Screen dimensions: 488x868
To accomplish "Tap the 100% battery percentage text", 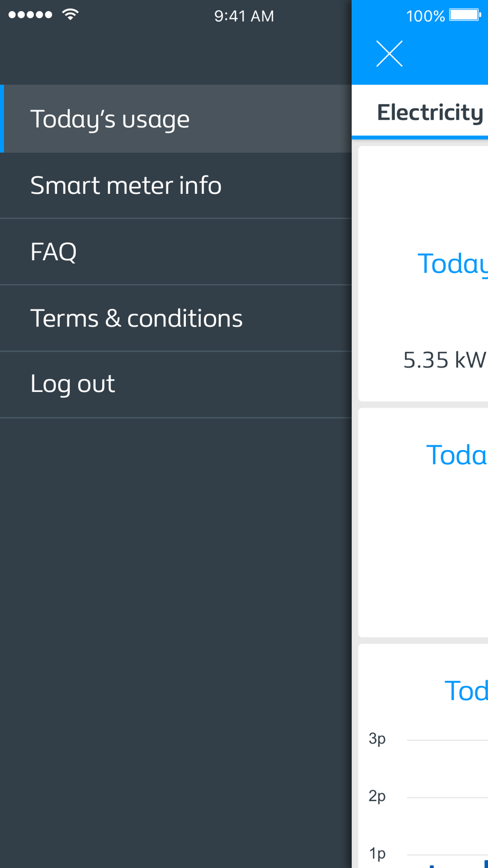I will tap(426, 16).
